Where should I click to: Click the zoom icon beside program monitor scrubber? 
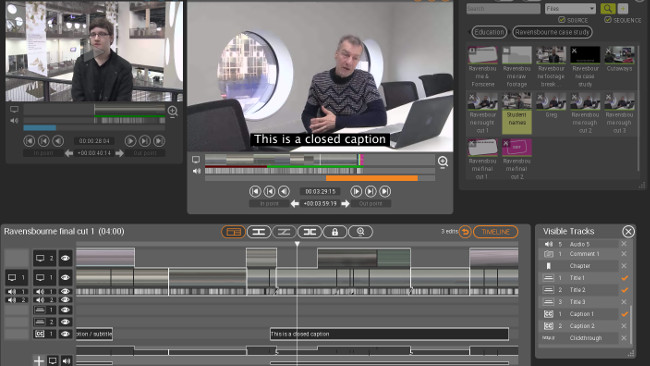[x=443, y=162]
